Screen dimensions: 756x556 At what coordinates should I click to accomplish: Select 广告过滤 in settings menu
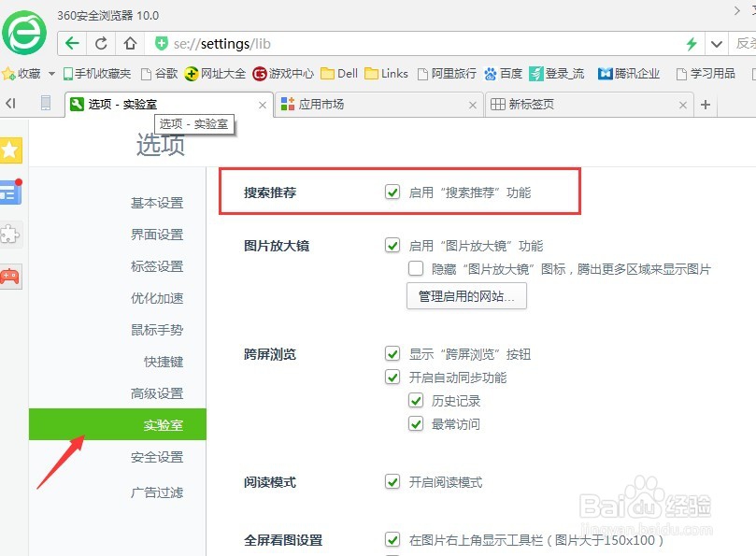(157, 492)
